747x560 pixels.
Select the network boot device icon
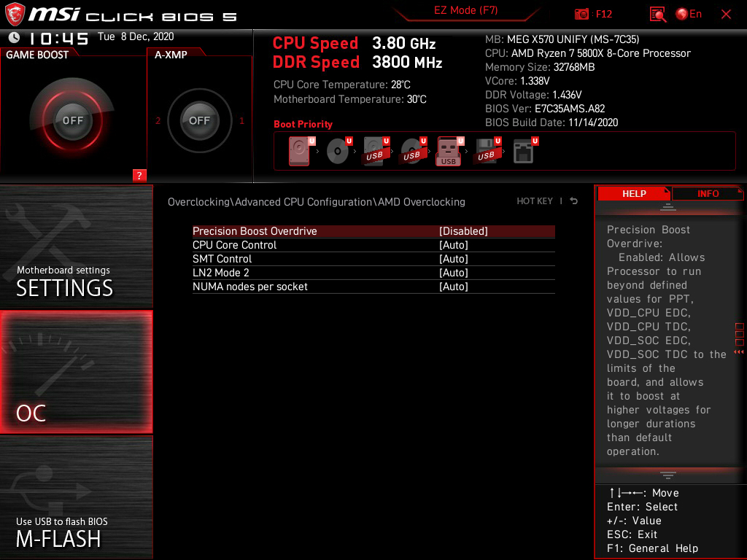pos(525,151)
